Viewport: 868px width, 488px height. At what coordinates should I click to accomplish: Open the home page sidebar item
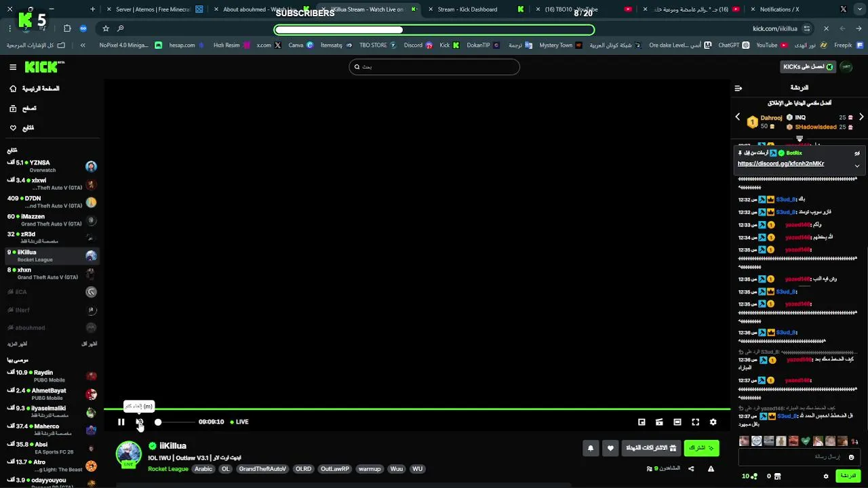coord(34,89)
